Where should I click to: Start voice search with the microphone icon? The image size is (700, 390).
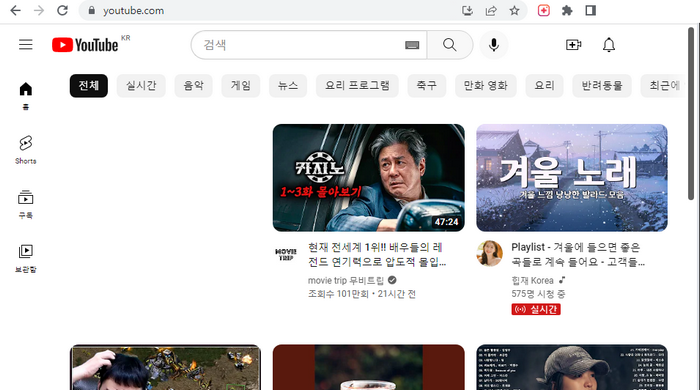[494, 45]
